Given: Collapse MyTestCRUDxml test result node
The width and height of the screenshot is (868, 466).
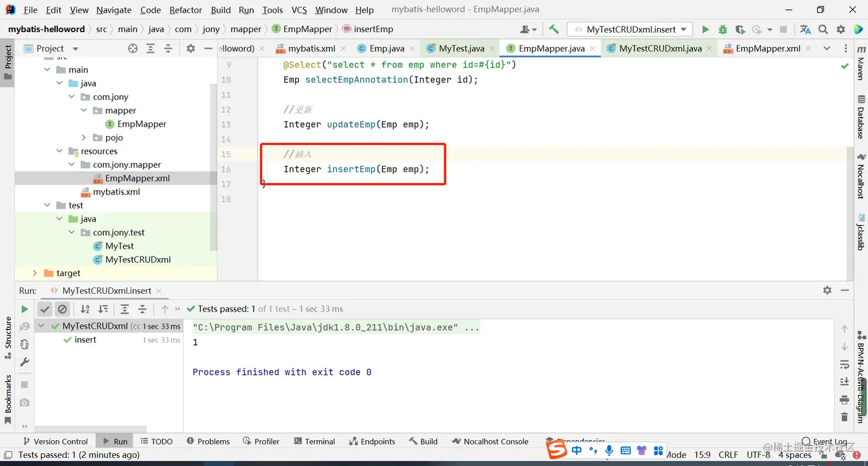Looking at the screenshot, I should pyautogui.click(x=42, y=327).
